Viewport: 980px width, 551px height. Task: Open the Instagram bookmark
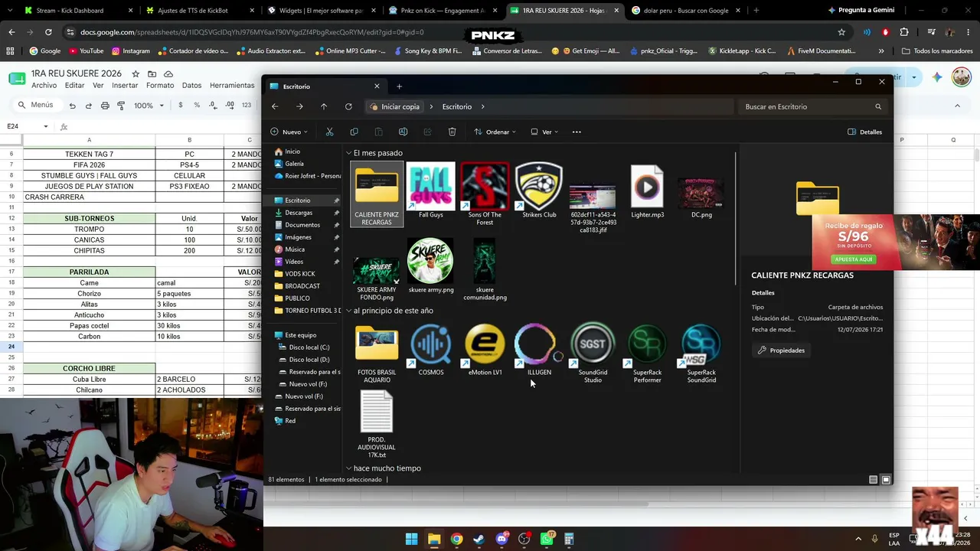[131, 51]
